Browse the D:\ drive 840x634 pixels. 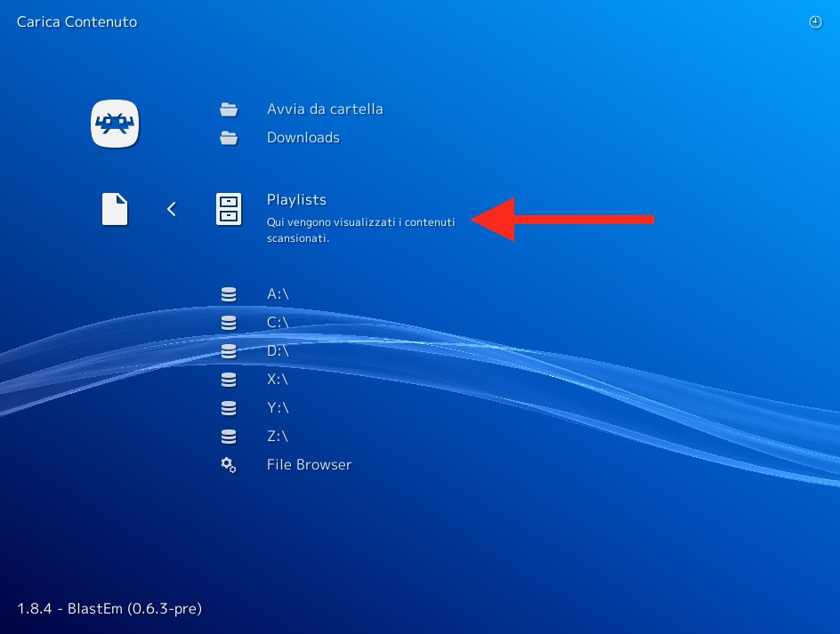278,350
